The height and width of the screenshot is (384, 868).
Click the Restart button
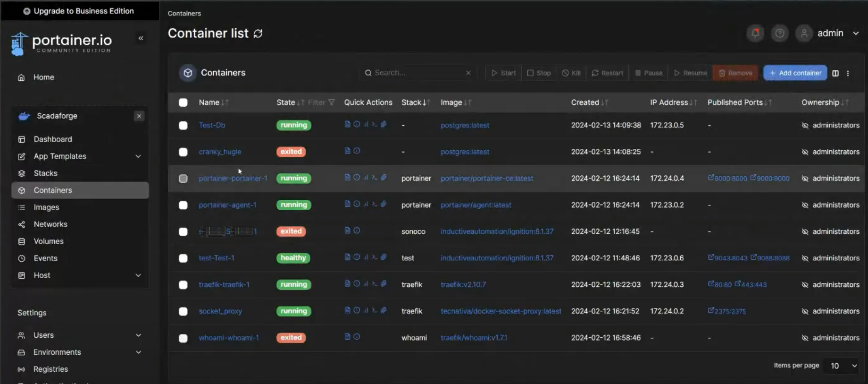pos(607,73)
